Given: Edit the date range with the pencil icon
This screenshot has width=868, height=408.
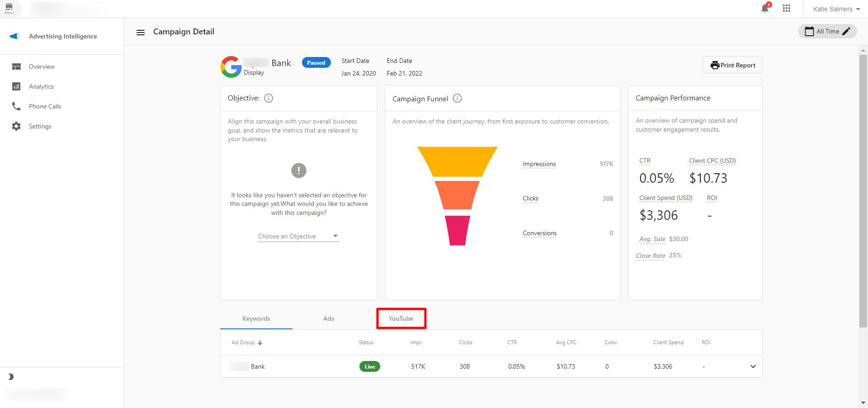Looking at the screenshot, I should [847, 31].
